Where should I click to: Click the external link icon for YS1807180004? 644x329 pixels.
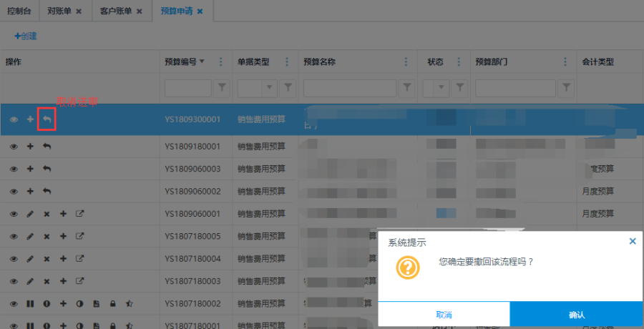click(x=80, y=258)
